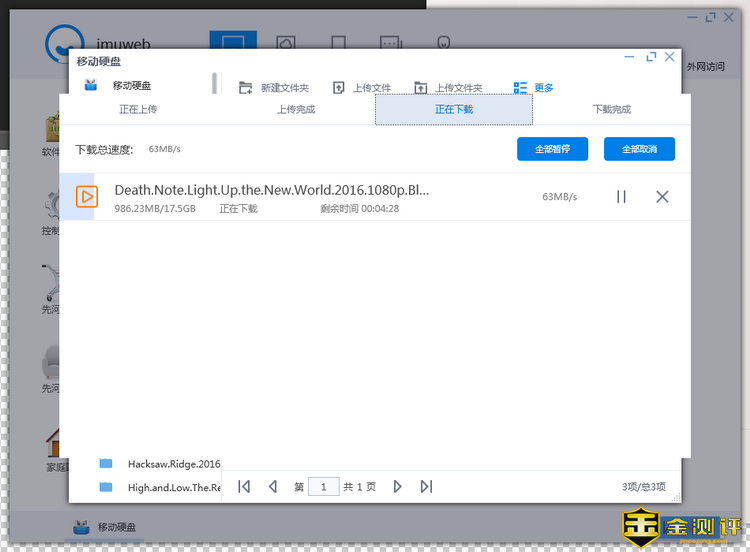
Task: Open the Download Complete (下载完成) tab
Action: [612, 110]
